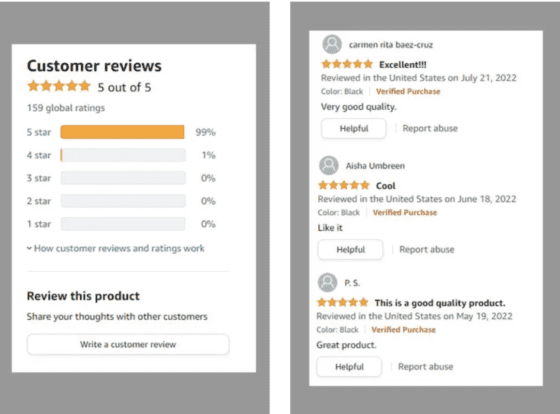The height and width of the screenshot is (414, 560).
Task: Report abuse on P. S. review
Action: [426, 366]
